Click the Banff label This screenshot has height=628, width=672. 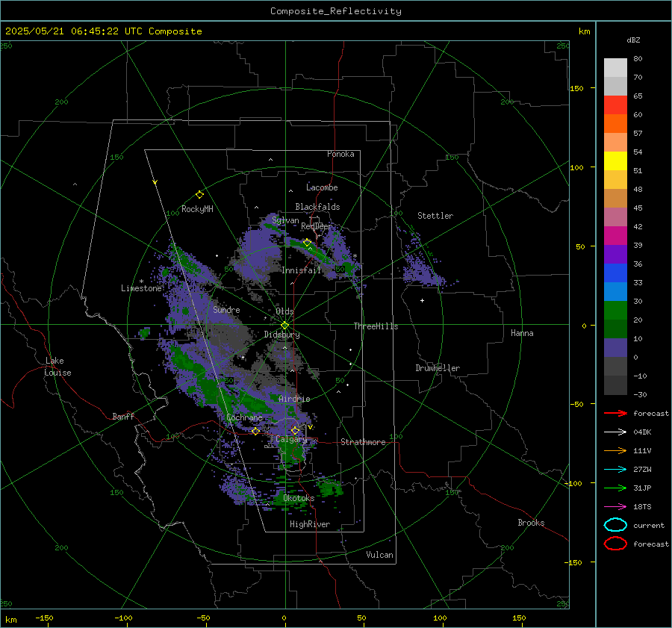coord(123,416)
